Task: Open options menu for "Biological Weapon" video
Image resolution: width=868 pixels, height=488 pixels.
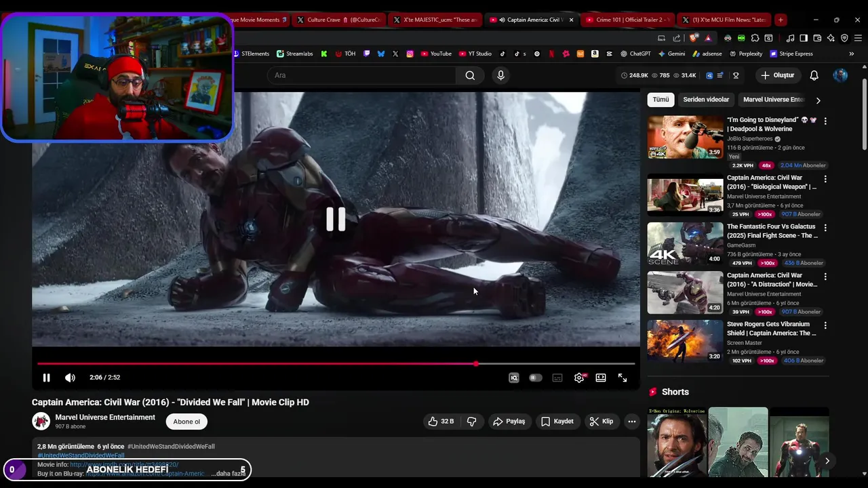Action: tap(825, 179)
